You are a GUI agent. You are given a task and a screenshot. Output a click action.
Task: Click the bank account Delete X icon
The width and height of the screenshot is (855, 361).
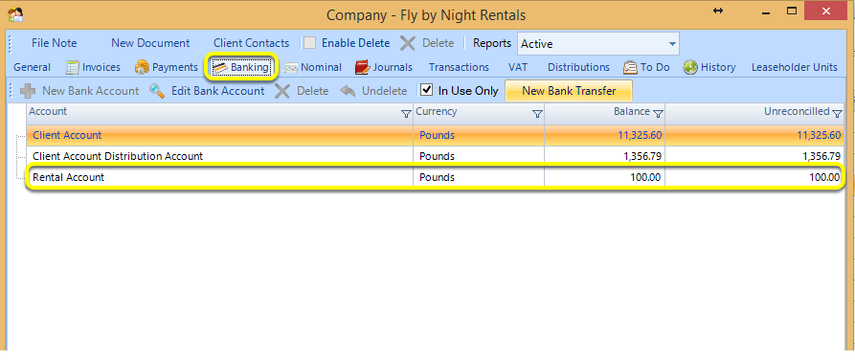click(282, 91)
